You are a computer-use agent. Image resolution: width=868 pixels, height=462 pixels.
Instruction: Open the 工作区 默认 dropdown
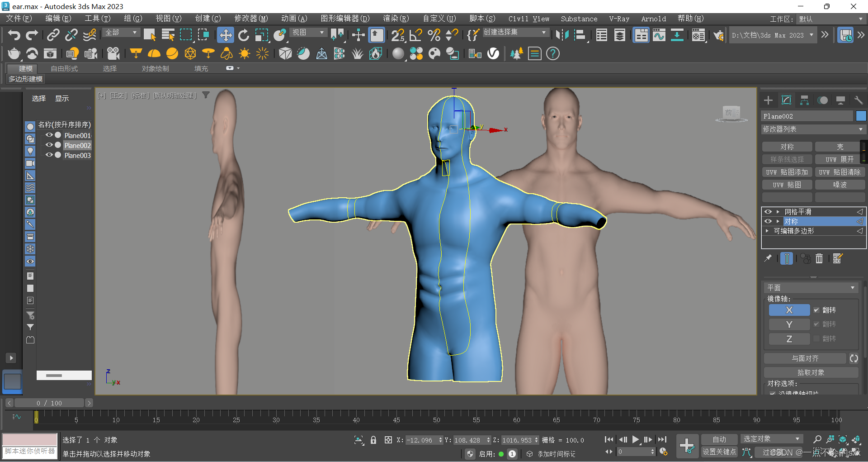tap(830, 19)
